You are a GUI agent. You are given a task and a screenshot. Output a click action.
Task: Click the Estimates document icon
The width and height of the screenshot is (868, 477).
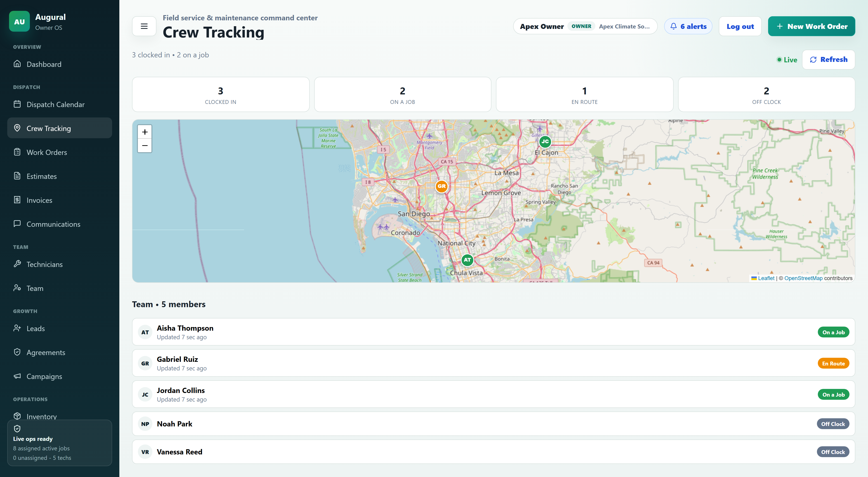[17, 176]
